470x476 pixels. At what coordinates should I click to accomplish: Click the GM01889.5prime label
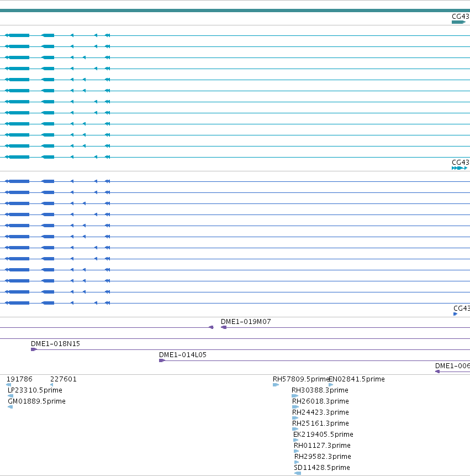click(36, 401)
